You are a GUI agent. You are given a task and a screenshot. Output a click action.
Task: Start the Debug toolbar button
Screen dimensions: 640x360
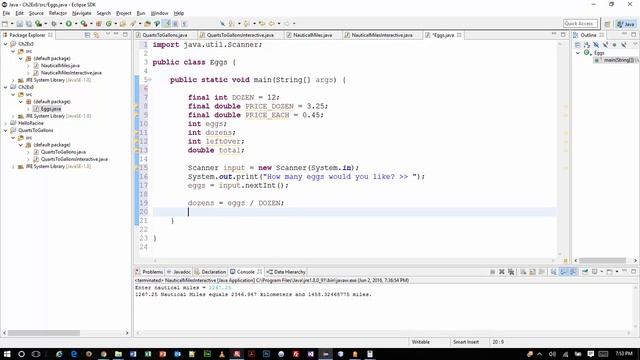tap(54, 24)
